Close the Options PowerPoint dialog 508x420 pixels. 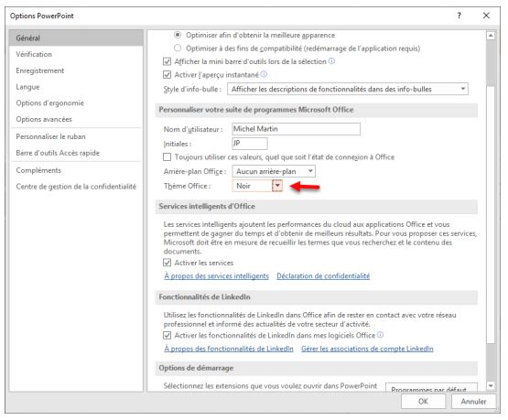click(486, 16)
